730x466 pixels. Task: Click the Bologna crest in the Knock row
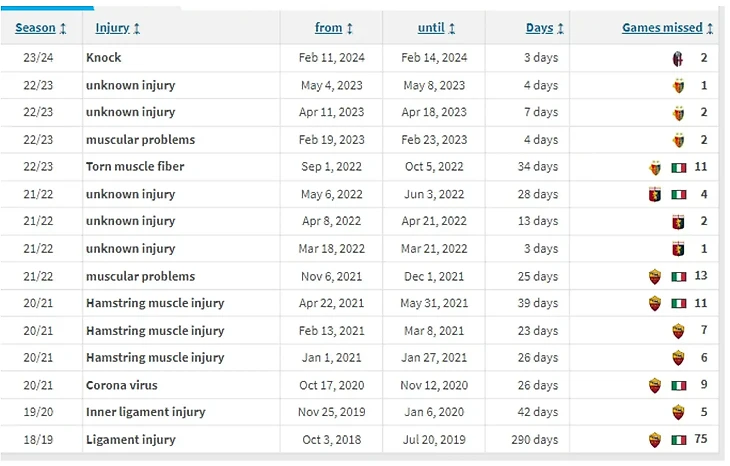pyautogui.click(x=678, y=58)
